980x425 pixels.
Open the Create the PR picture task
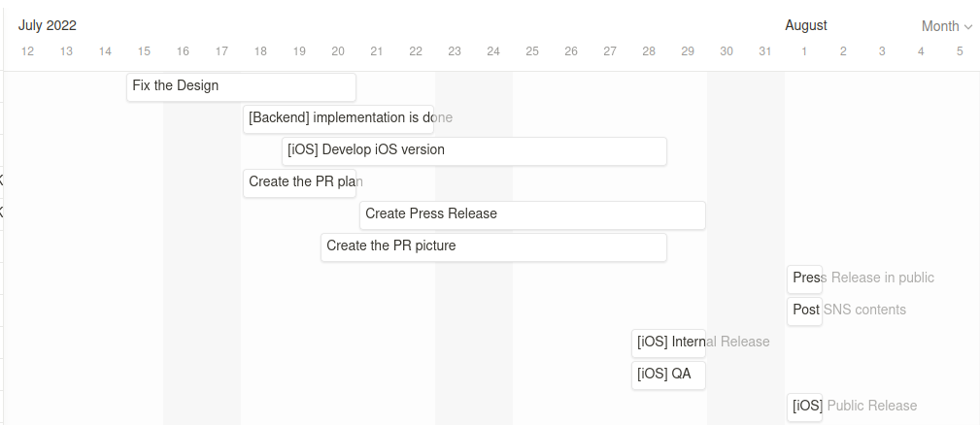[493, 247]
